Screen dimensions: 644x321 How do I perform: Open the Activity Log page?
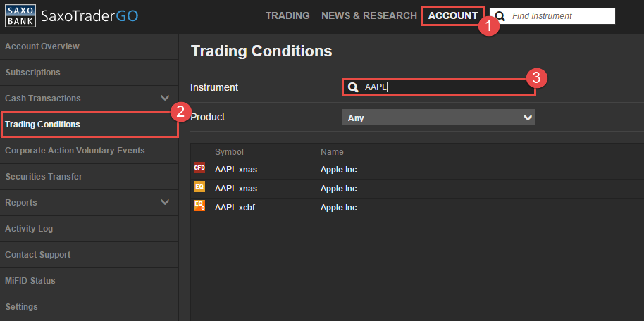(89, 229)
